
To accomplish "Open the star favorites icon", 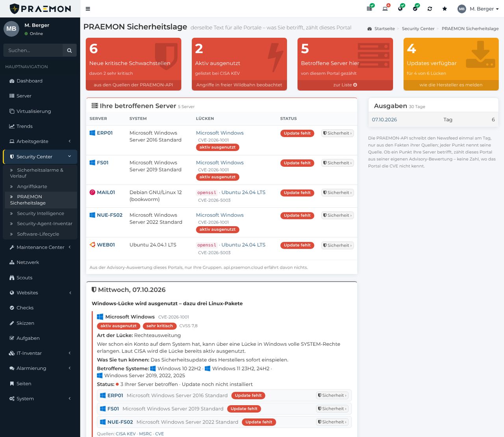I will pyautogui.click(x=445, y=9).
